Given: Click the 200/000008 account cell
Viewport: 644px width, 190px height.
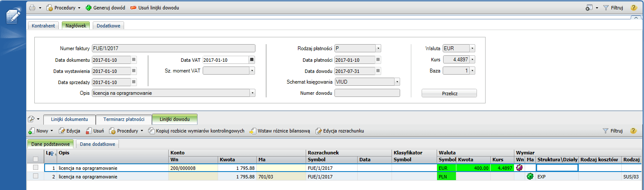Looking at the screenshot, I should click(x=193, y=168).
